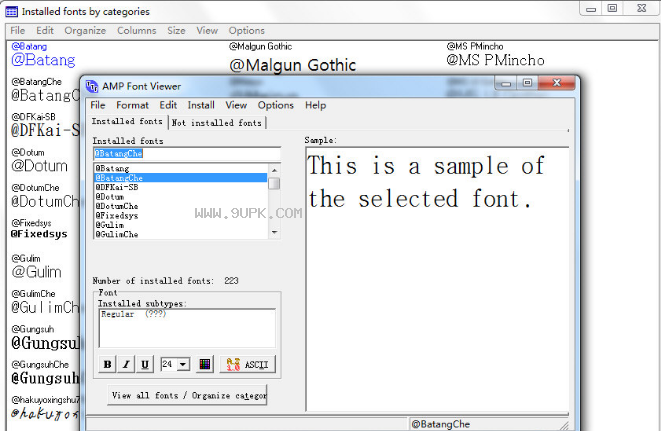The image size is (661, 431).
Task: Click View all fonts / Organize categories button
Action: pos(187,395)
